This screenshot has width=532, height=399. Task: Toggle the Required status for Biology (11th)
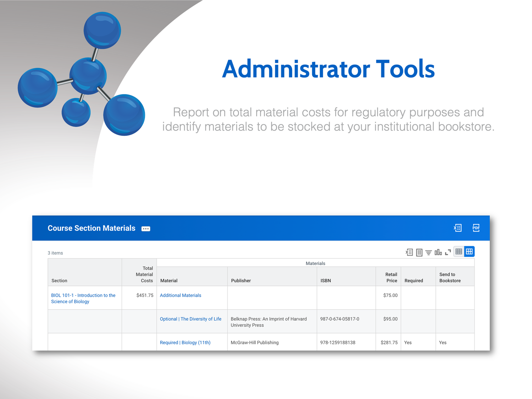pos(408,342)
